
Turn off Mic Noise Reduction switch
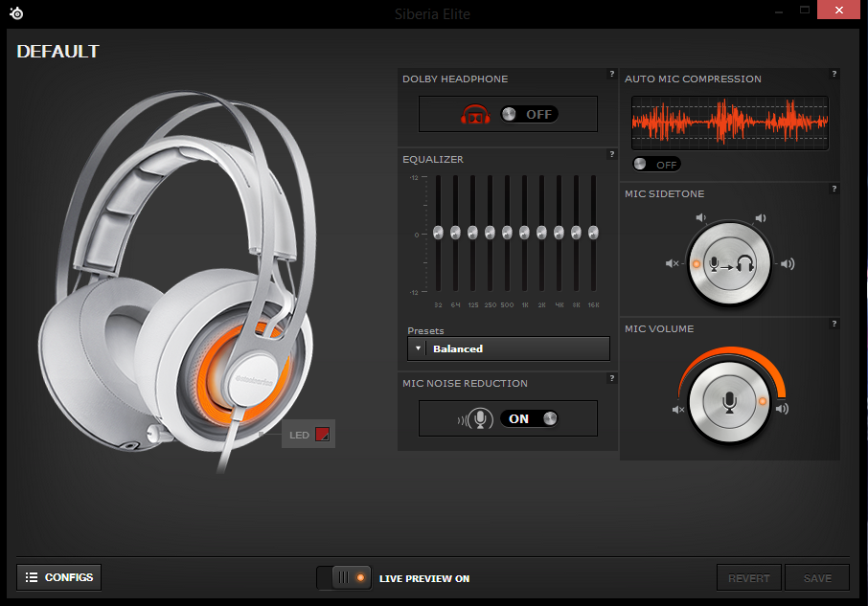pos(528,418)
